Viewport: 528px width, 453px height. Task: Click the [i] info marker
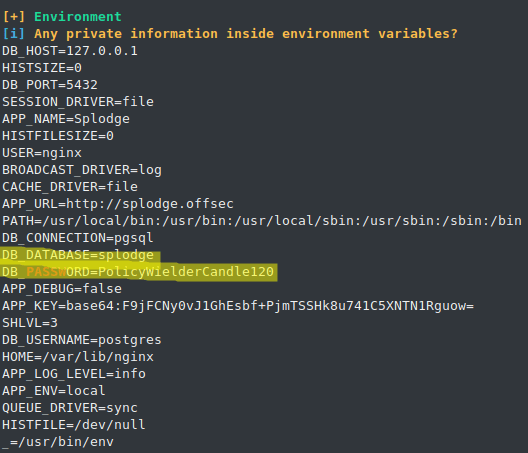[13, 34]
